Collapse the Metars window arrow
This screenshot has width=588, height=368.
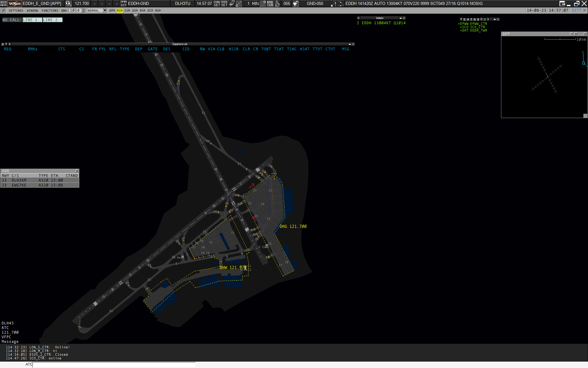(x=400, y=18)
